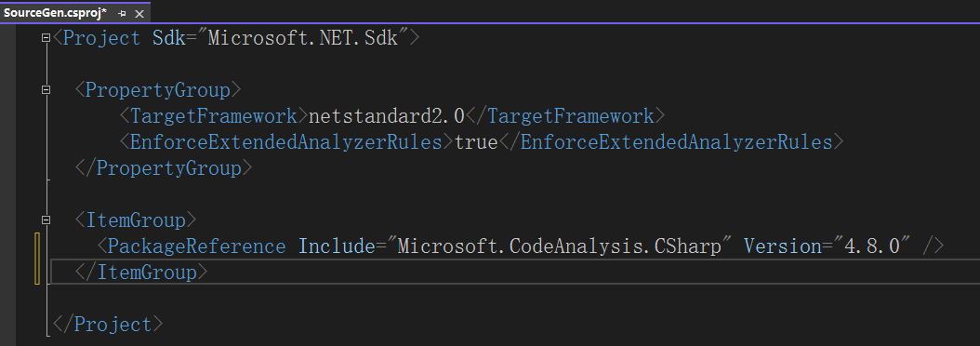Image resolution: width=980 pixels, height=346 pixels.
Task: Click the closing Project tag
Action: coord(108,324)
